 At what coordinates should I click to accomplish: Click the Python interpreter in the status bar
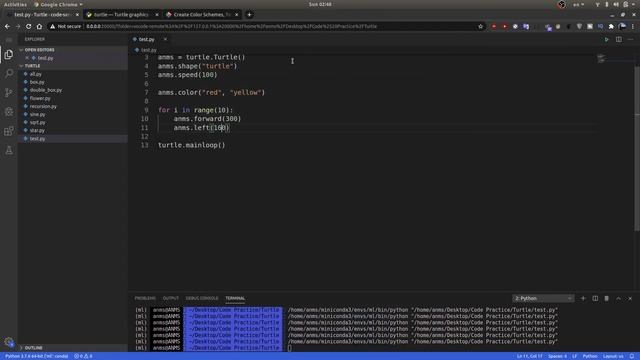36,356
